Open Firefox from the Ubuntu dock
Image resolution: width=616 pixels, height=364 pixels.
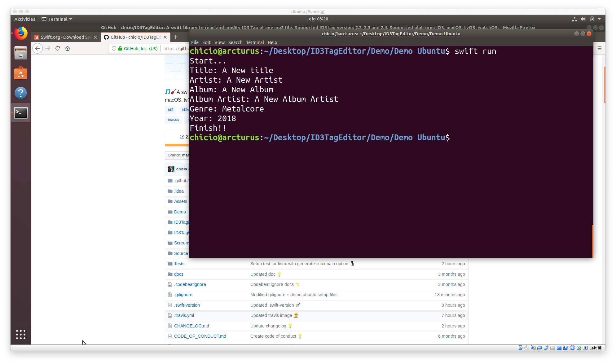pos(21,33)
